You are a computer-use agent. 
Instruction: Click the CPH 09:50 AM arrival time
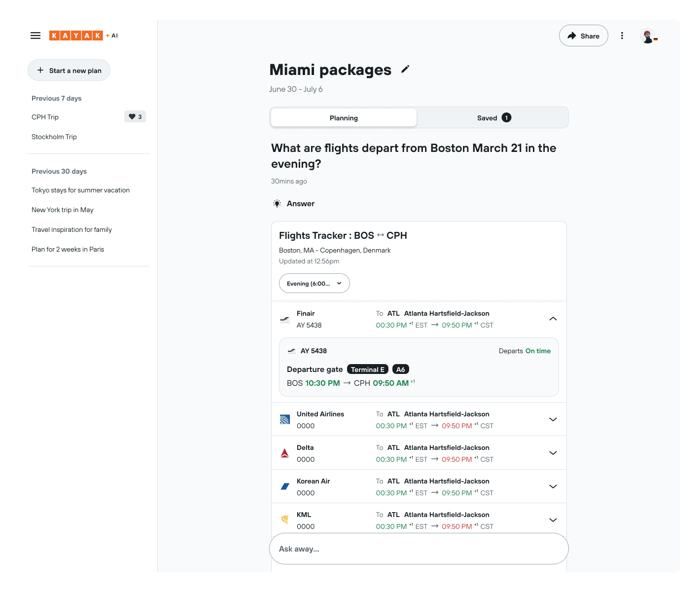384,383
